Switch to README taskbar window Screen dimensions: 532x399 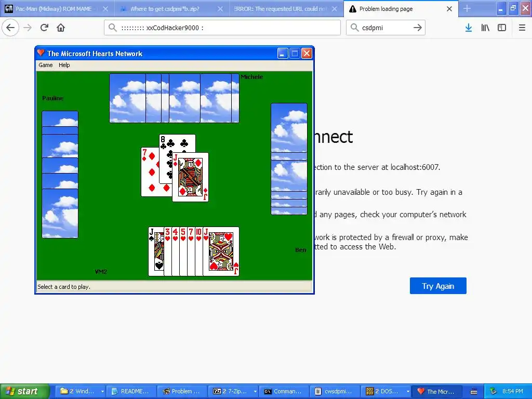pos(131,391)
